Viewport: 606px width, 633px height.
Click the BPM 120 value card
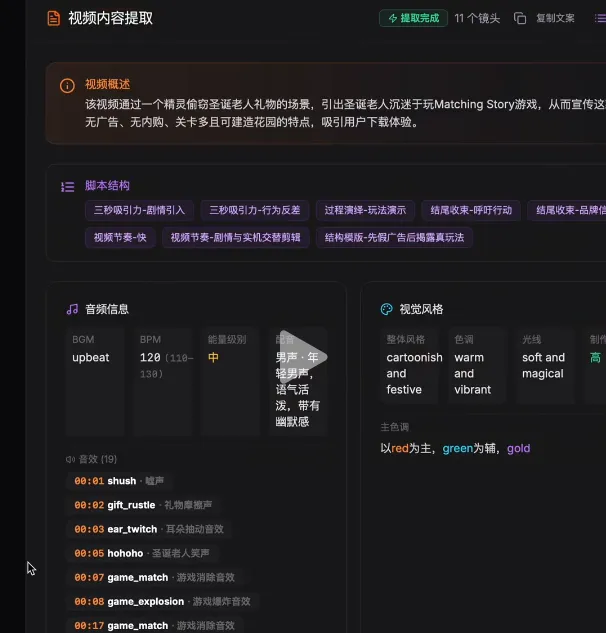pyautogui.click(x=163, y=381)
